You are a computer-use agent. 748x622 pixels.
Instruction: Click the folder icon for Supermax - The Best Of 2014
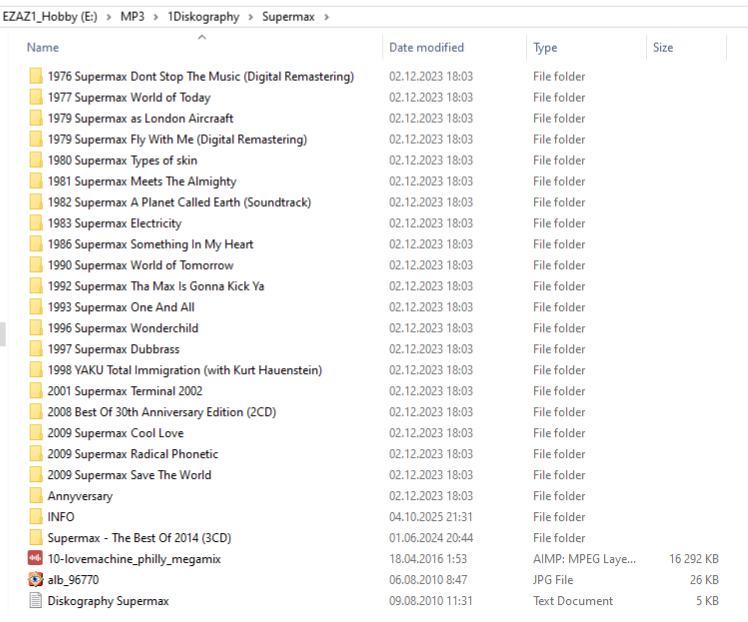coord(36,538)
